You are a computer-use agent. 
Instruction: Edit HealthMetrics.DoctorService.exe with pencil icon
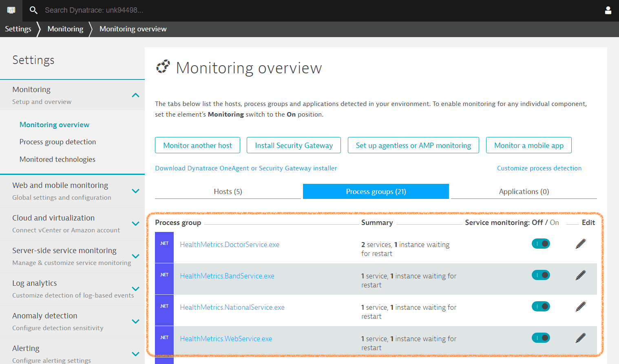tap(581, 244)
